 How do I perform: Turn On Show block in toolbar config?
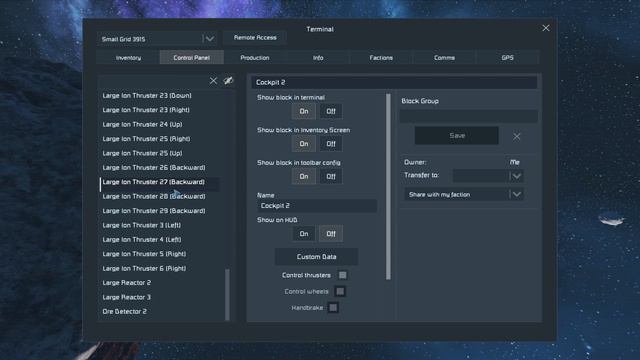pyautogui.click(x=304, y=176)
